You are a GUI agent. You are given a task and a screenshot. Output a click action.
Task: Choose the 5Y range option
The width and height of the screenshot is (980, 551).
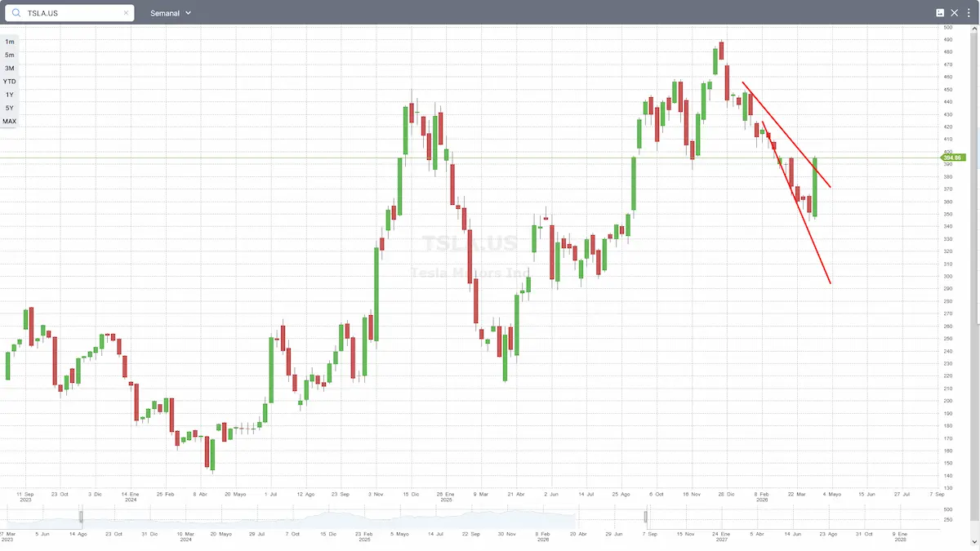click(x=10, y=108)
